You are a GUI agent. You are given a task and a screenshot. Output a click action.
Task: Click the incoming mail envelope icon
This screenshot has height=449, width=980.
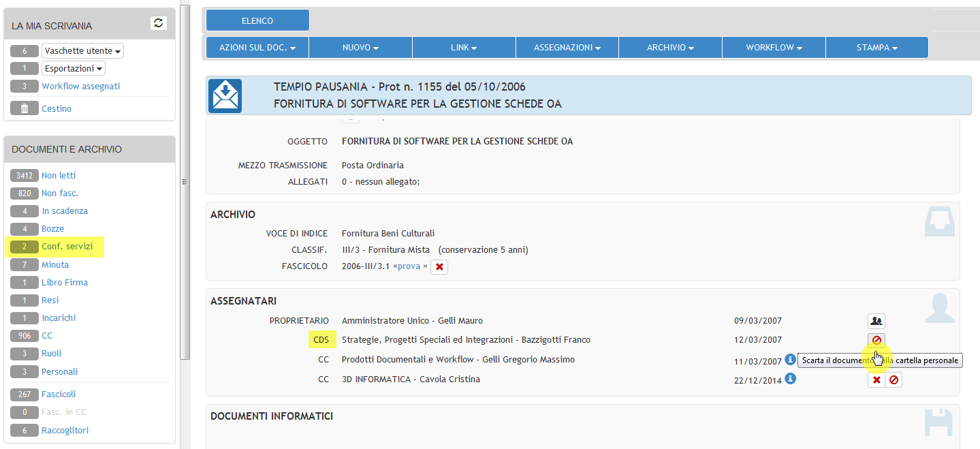[225, 95]
